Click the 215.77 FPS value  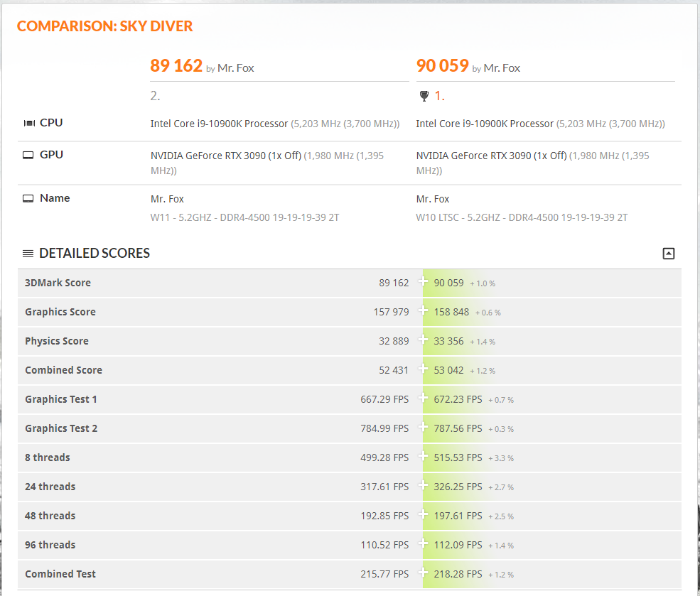pyautogui.click(x=384, y=574)
